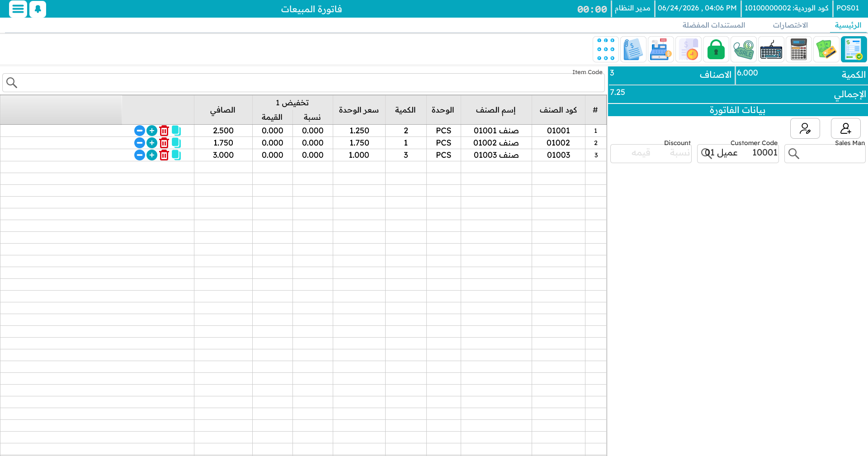The width and height of the screenshot is (868, 456).
Task: Copy item 01001 row
Action: 176,131
